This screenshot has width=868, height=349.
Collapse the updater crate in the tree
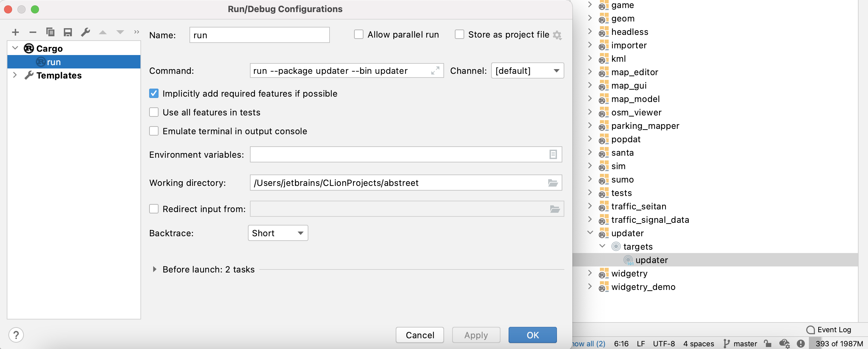590,233
